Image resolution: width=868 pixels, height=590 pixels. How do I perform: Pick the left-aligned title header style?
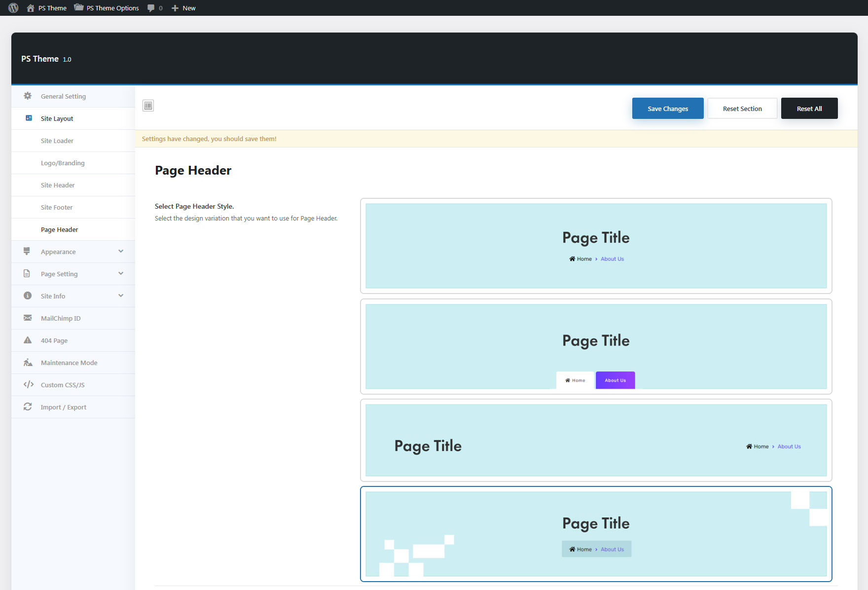pyautogui.click(x=596, y=440)
